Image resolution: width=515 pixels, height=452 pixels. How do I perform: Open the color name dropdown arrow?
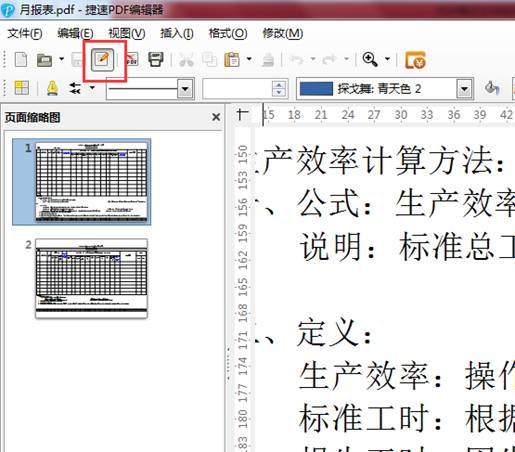coord(464,89)
